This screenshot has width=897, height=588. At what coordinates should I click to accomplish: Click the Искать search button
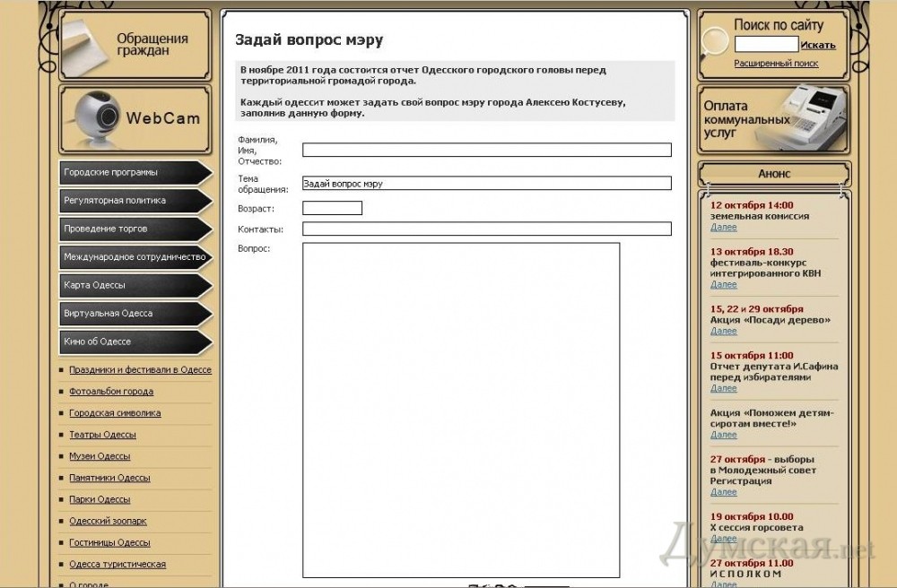click(818, 45)
